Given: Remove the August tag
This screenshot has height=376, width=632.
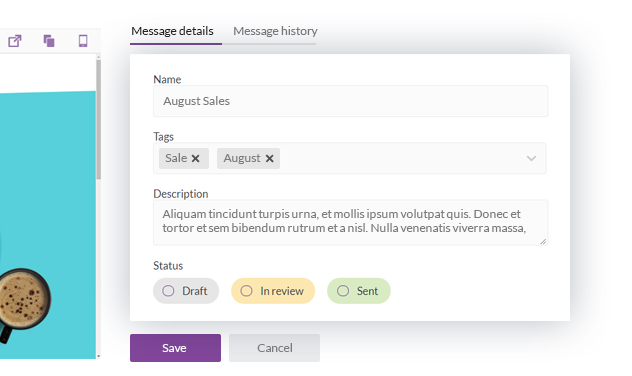Looking at the screenshot, I should coord(270,158).
